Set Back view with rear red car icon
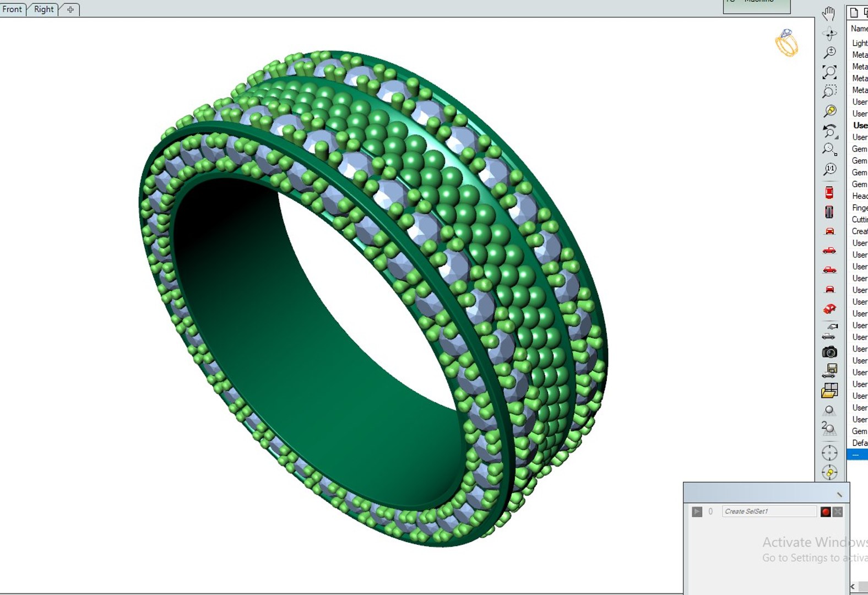 point(829,289)
